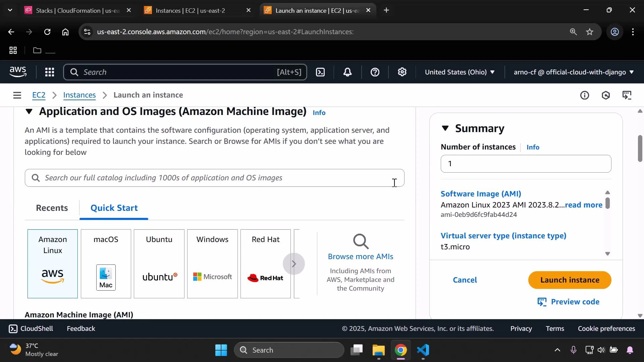This screenshot has width=644, height=362.
Task: Open the hamburger navigation menu
Action: (17, 95)
